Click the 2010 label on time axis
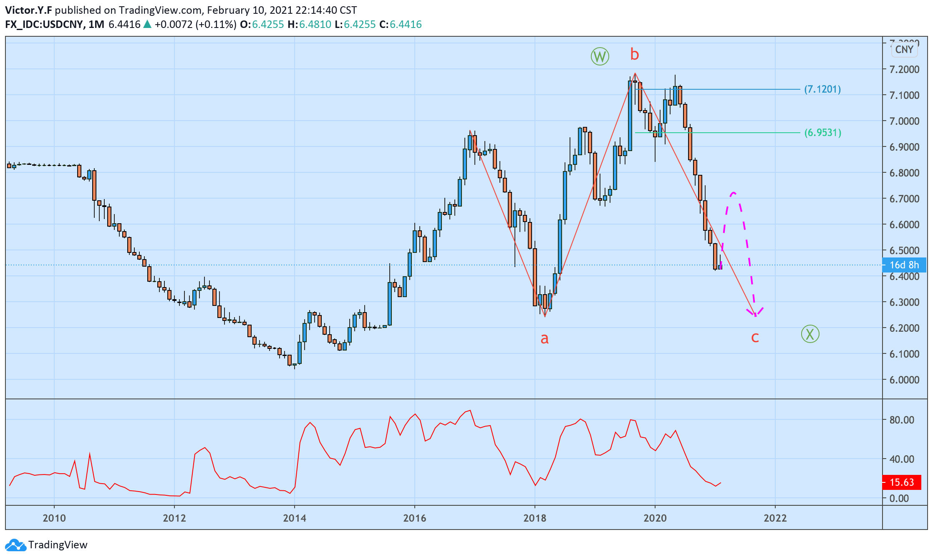Screen dimensions: 933x560 [x=54, y=518]
